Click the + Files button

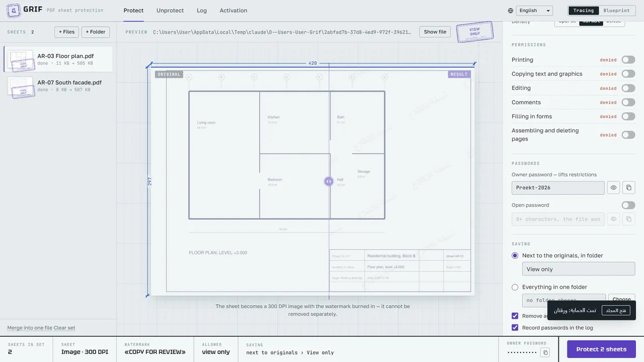point(66,32)
